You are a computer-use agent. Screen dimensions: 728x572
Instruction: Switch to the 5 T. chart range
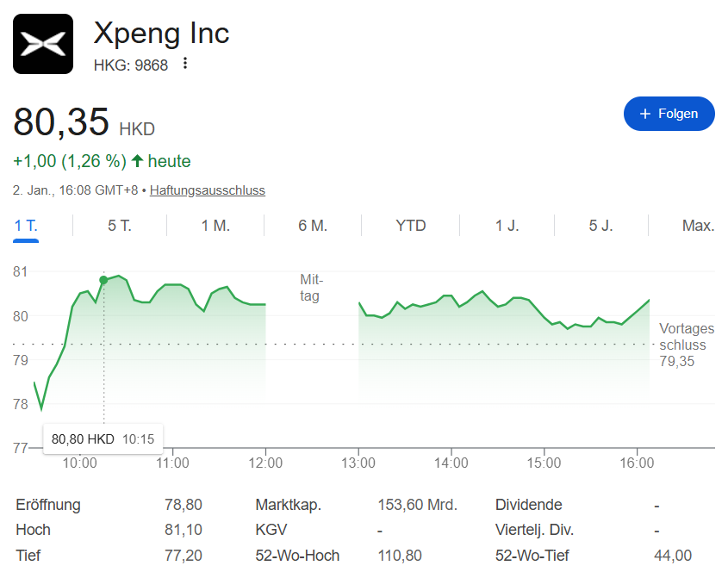[120, 226]
